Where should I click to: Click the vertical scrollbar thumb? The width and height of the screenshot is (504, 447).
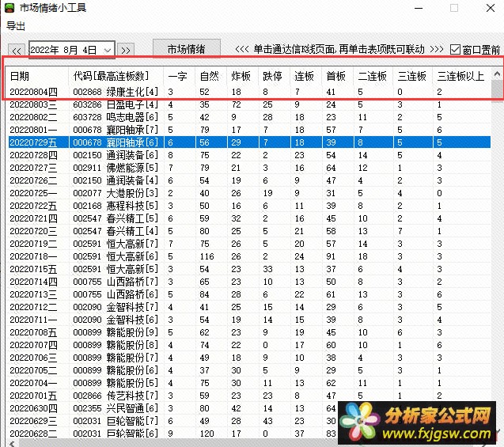[x=497, y=91]
